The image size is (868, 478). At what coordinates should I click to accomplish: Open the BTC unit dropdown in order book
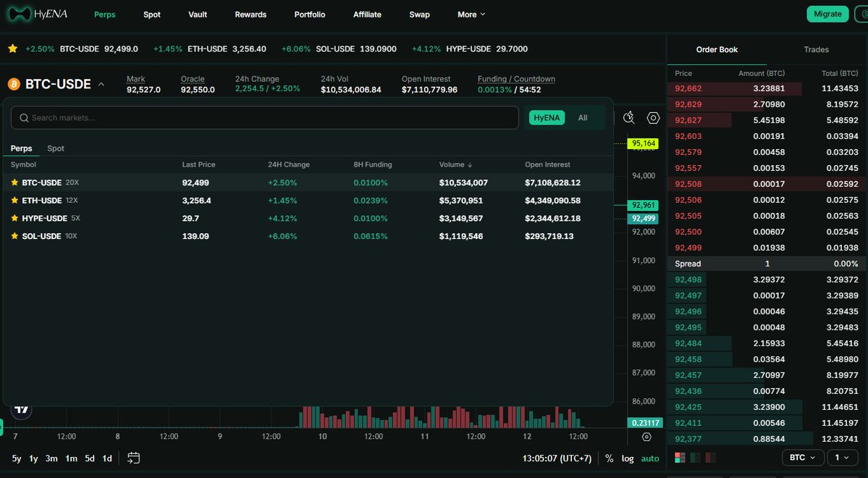click(801, 458)
